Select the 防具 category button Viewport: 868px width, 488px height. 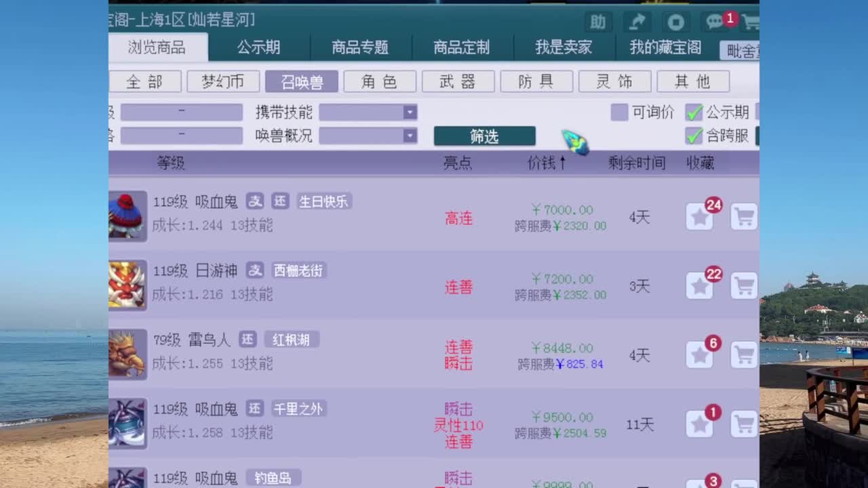[536, 81]
